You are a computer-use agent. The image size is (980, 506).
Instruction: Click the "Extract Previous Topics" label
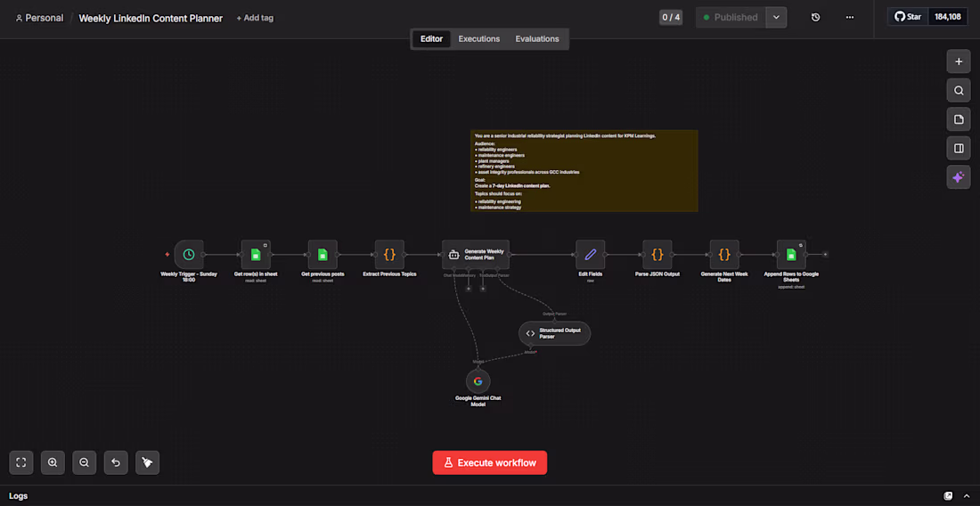389,273
